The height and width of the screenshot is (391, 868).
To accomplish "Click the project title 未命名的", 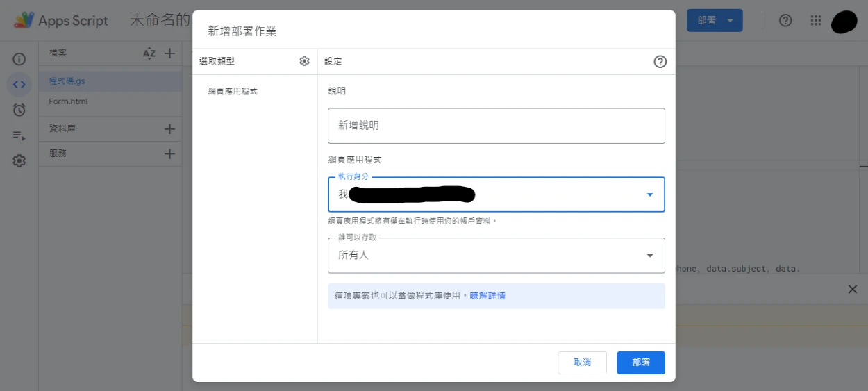I will 160,21.
